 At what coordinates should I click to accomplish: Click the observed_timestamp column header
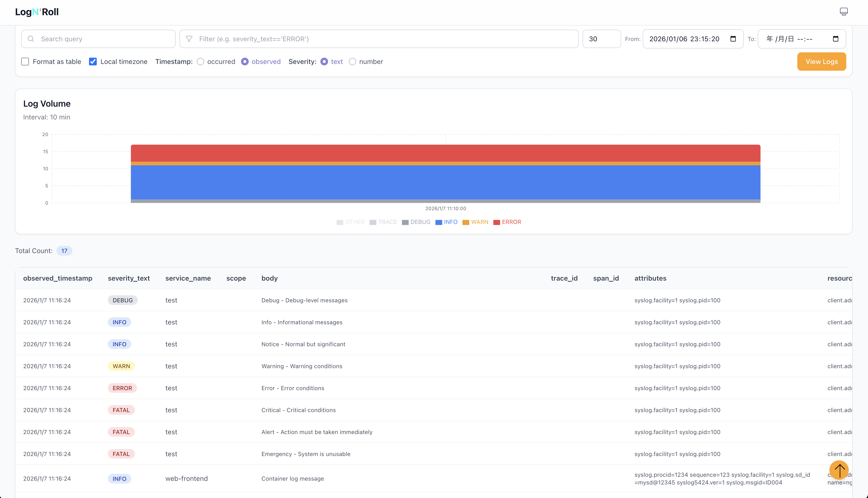(x=58, y=278)
